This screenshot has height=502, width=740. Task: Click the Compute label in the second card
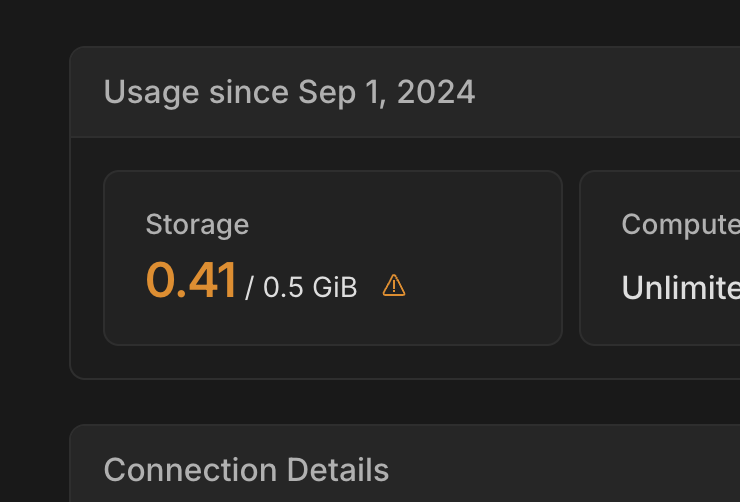pos(680,224)
